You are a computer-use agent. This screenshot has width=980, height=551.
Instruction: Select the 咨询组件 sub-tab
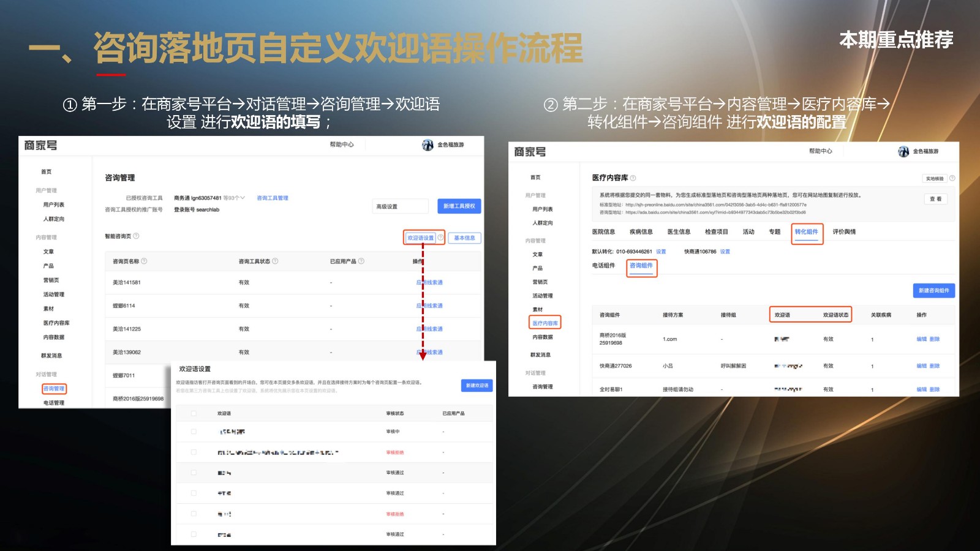(x=641, y=266)
